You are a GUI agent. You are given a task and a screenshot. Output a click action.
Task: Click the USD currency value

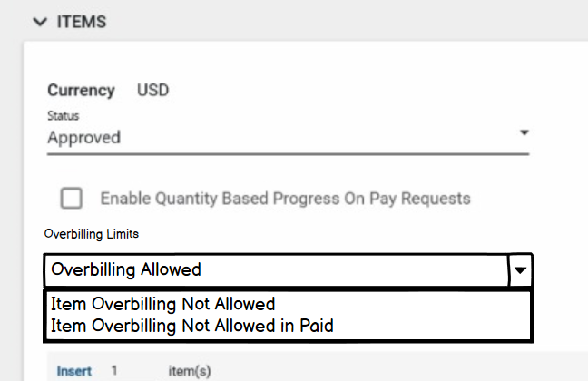pyautogui.click(x=152, y=90)
